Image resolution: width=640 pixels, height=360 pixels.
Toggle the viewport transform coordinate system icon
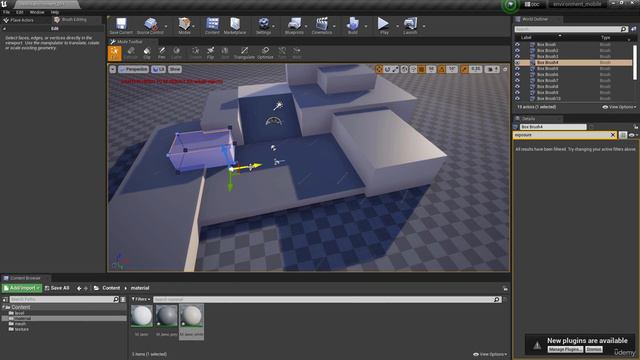pyautogui.click(x=404, y=69)
